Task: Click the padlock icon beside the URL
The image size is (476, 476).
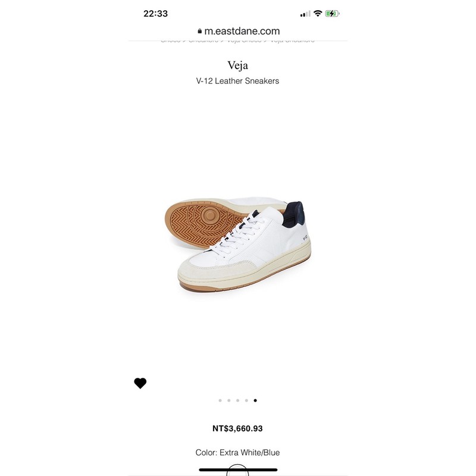Action: (199, 31)
